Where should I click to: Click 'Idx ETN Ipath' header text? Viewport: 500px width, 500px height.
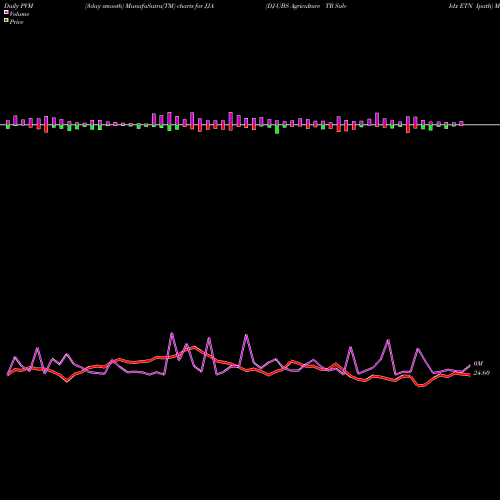coord(471,6)
